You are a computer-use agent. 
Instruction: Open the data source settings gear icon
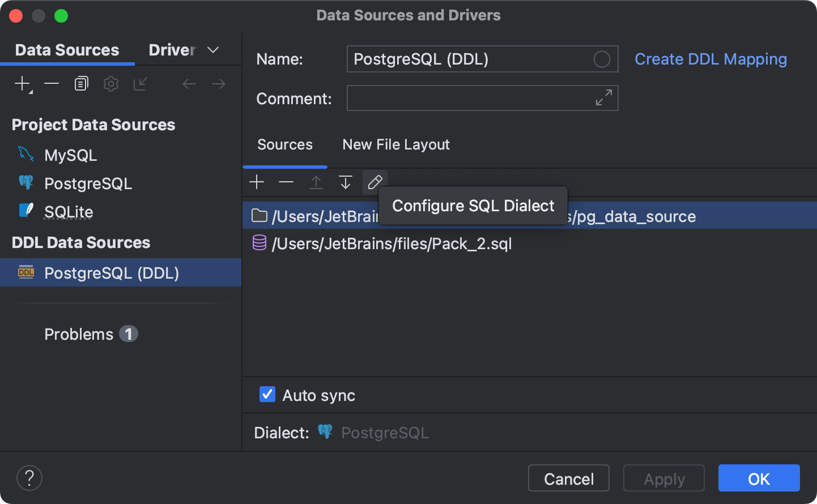click(110, 83)
